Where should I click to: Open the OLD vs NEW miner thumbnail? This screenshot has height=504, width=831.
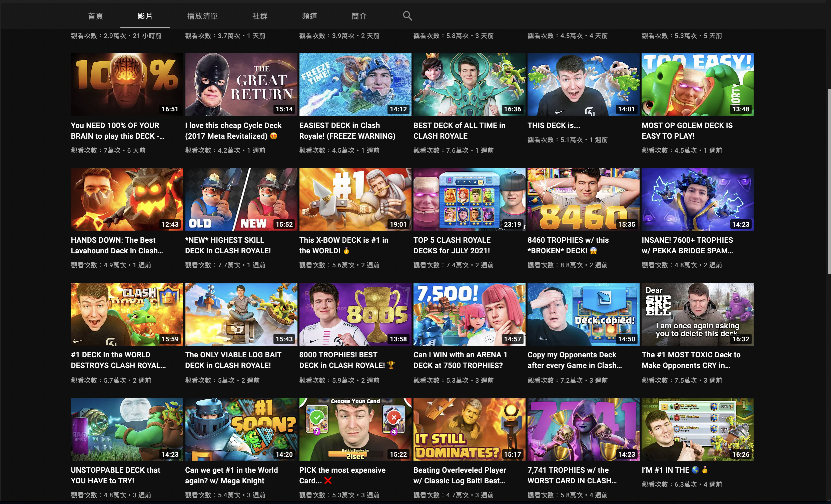point(241,199)
